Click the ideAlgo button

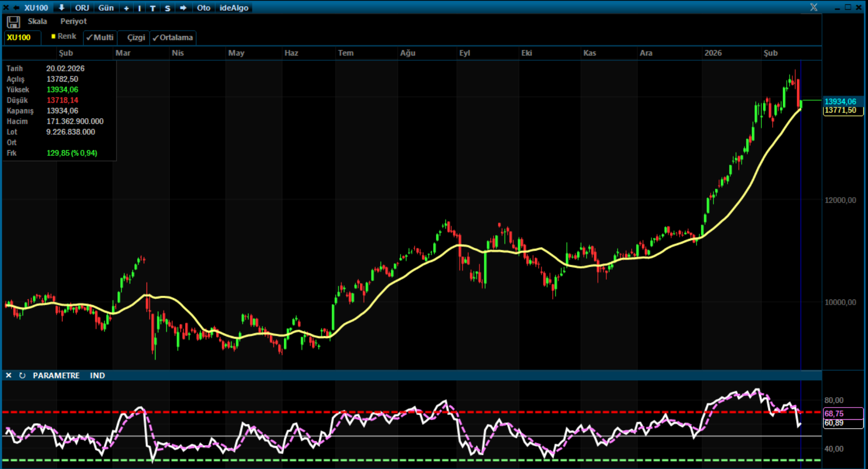pyautogui.click(x=234, y=8)
